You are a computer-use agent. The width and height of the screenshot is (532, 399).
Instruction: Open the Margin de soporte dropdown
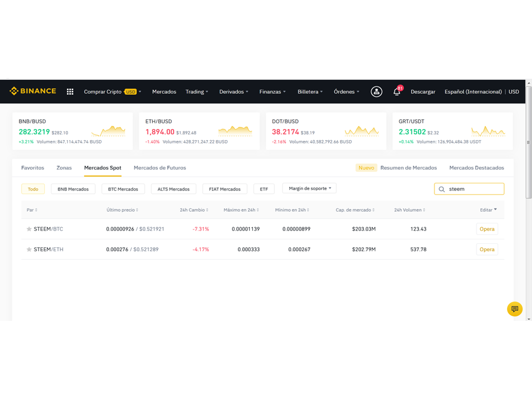click(309, 188)
